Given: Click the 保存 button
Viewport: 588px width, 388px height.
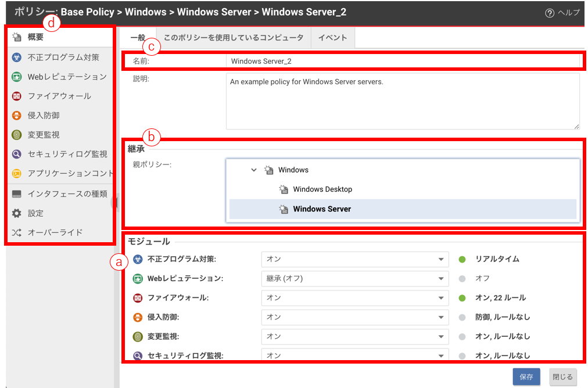Looking at the screenshot, I should [526, 377].
